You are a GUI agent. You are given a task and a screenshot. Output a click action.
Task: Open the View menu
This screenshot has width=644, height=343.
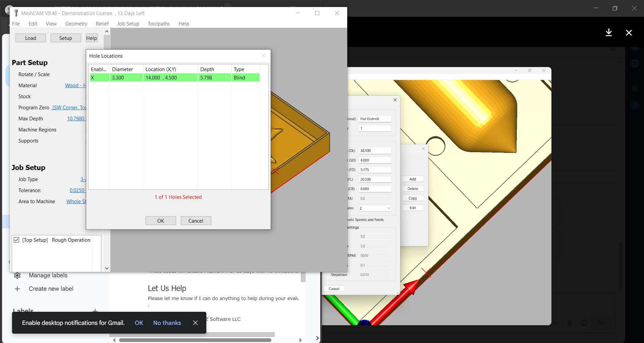click(x=51, y=23)
